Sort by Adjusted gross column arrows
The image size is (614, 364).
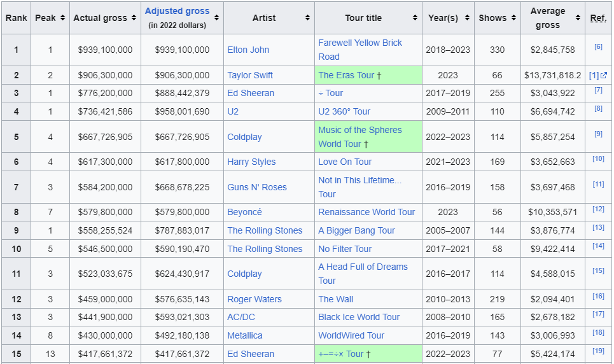(216, 18)
